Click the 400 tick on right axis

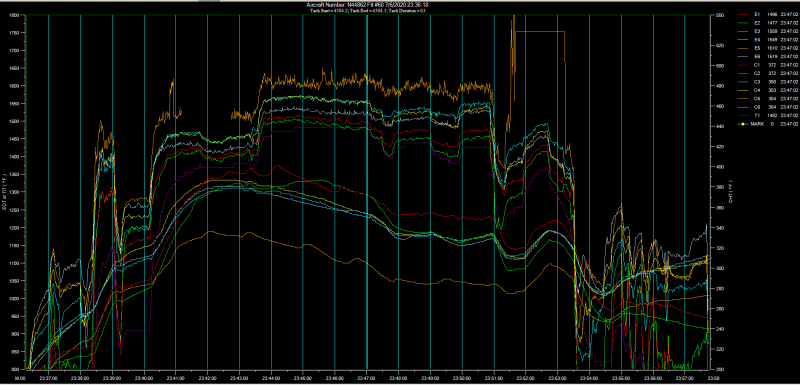[720, 167]
